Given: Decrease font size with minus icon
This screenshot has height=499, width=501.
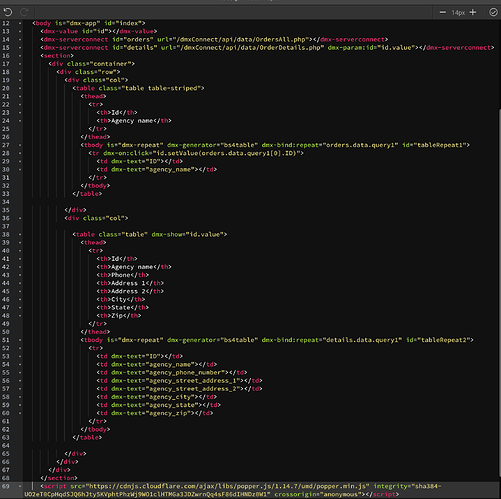Looking at the screenshot, I should tap(443, 12).
